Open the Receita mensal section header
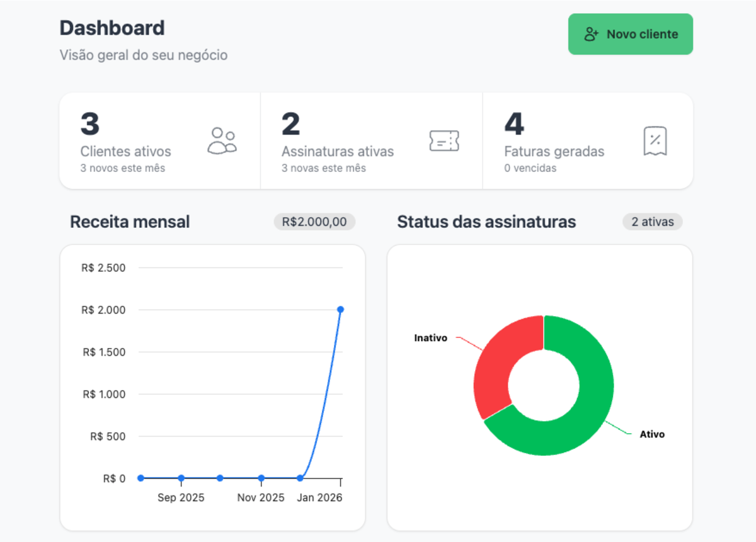 [130, 222]
